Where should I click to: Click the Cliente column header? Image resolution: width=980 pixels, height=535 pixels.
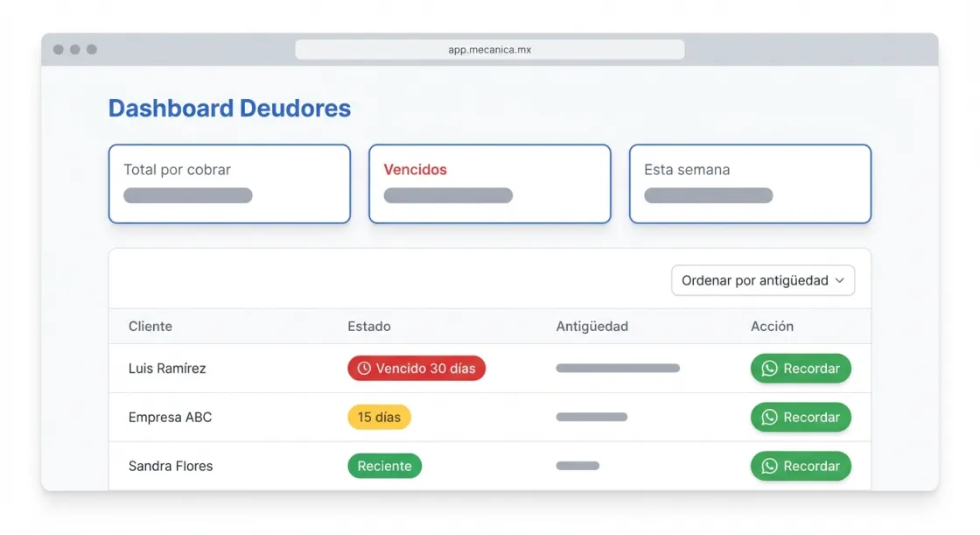point(150,326)
